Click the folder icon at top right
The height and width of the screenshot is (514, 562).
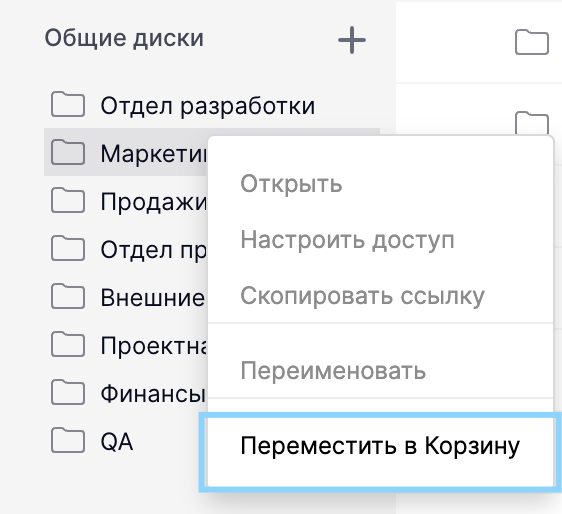coord(532,42)
